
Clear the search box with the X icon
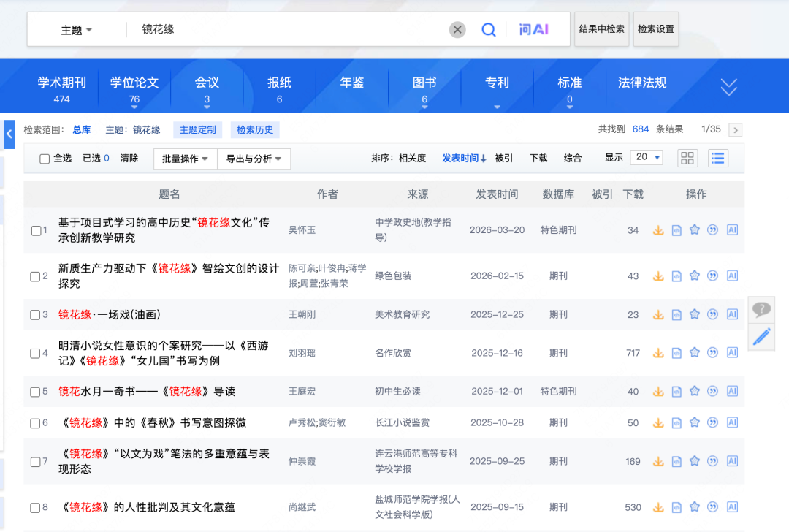coord(457,30)
